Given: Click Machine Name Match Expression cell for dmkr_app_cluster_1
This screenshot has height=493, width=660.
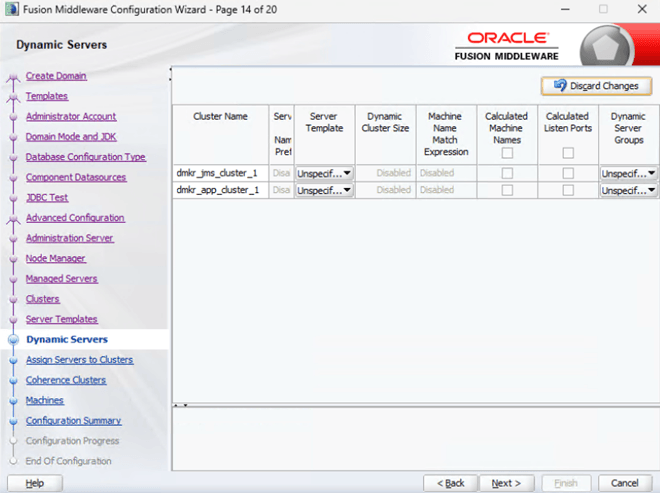Looking at the screenshot, I should point(446,190).
